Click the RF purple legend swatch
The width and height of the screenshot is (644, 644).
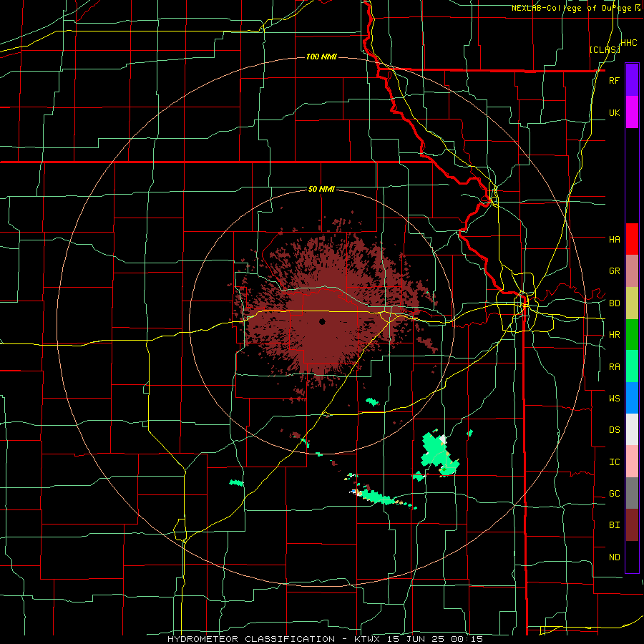point(632,80)
